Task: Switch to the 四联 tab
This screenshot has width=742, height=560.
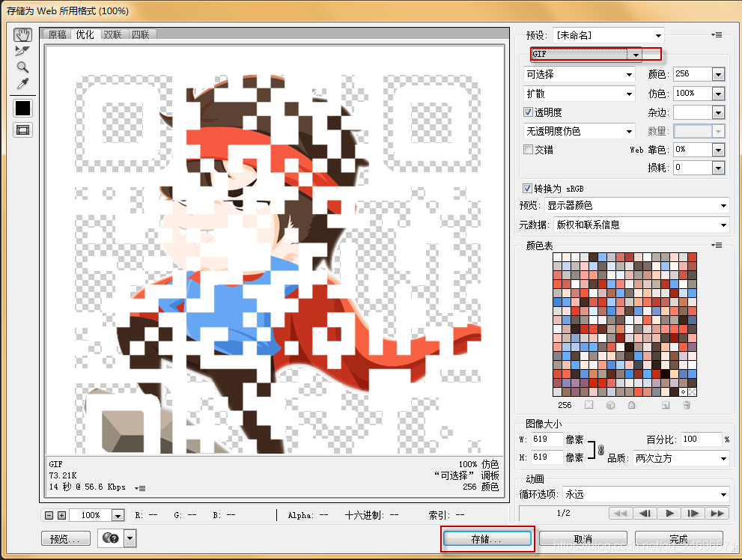Action: click(x=141, y=34)
